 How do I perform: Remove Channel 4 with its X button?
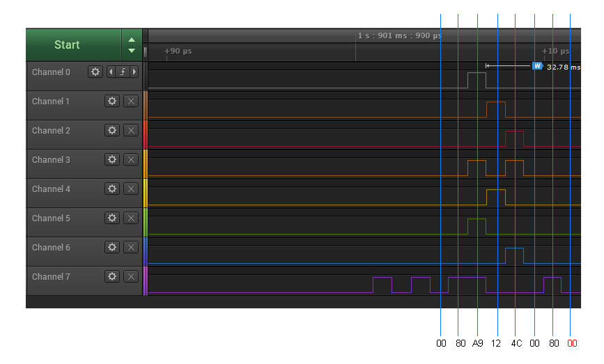click(130, 189)
